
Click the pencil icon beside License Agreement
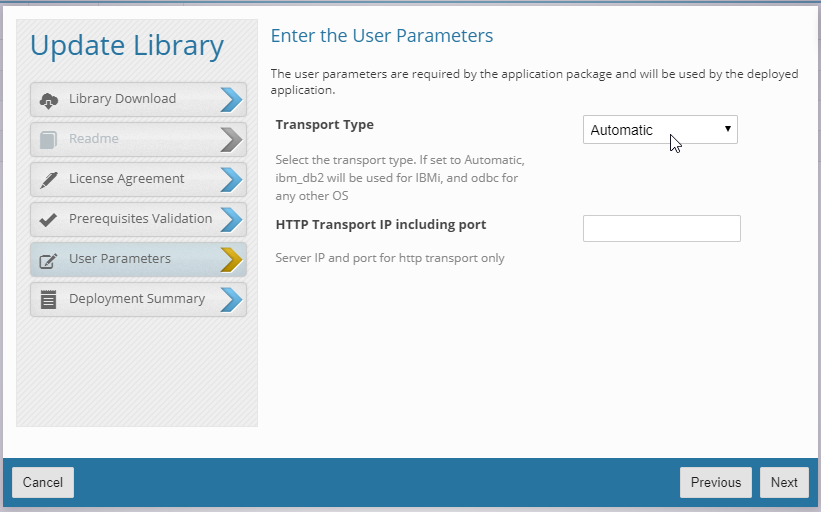[48, 179]
